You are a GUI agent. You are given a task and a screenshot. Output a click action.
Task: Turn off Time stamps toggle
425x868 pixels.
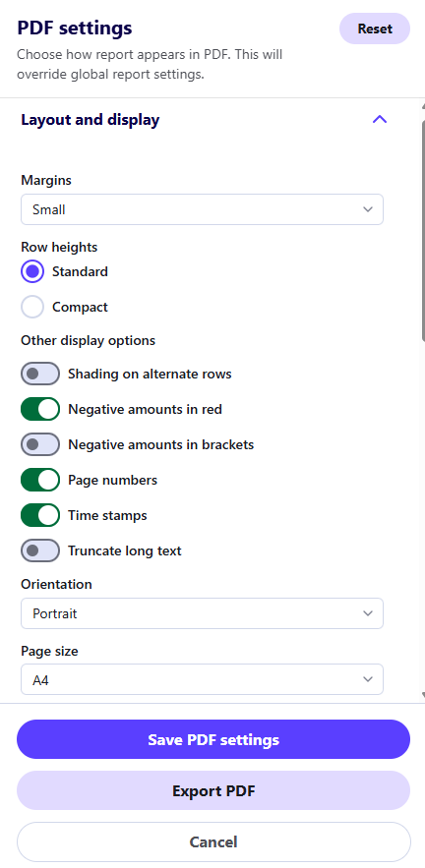click(x=40, y=515)
